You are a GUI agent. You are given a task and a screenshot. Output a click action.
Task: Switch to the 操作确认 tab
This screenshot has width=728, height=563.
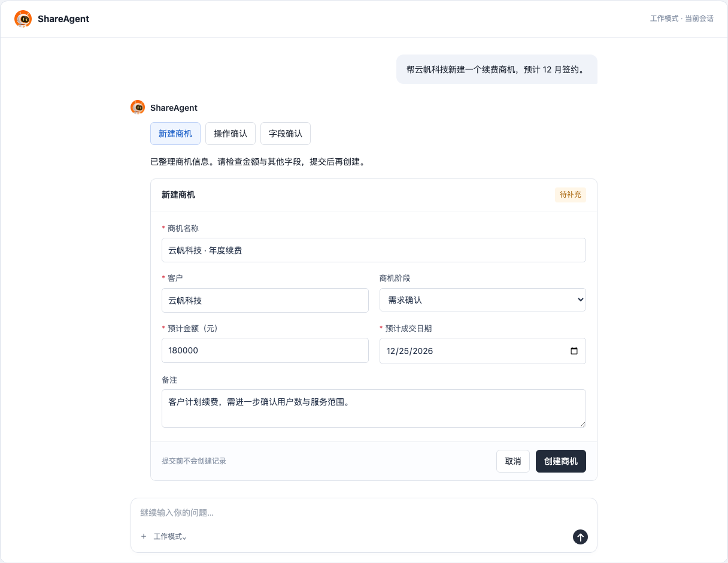pos(230,134)
